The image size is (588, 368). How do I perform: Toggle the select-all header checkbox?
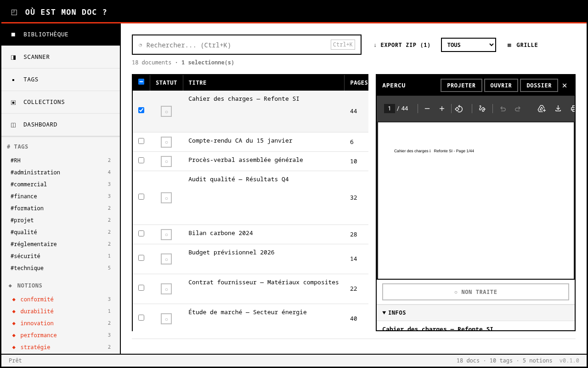point(141,82)
